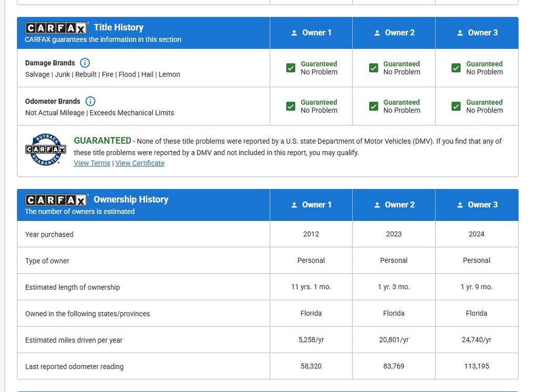The height and width of the screenshot is (392, 538).
Task: Click Owner 2 year purchased 2023
Action: click(394, 234)
